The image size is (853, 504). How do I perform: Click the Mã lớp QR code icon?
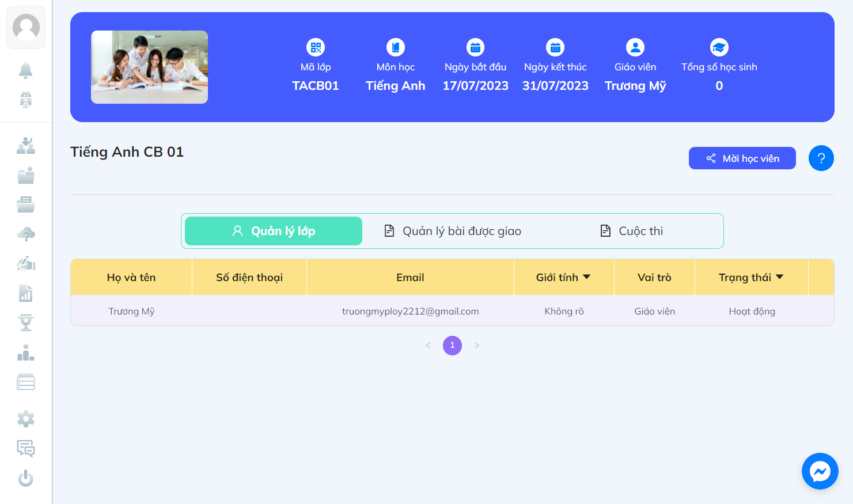pos(316,47)
